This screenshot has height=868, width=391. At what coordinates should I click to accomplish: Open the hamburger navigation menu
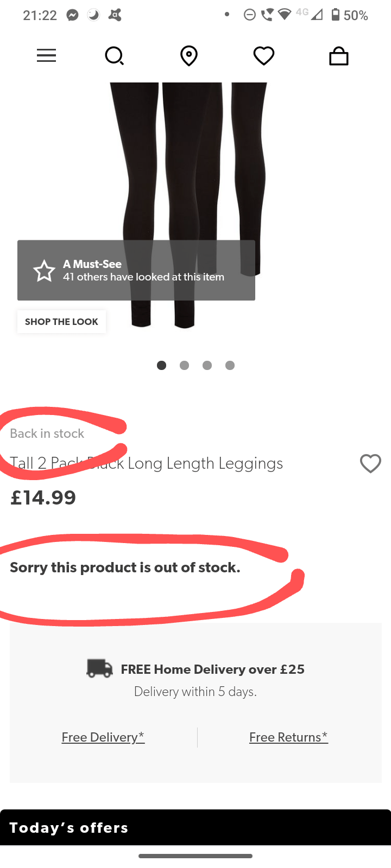point(46,56)
